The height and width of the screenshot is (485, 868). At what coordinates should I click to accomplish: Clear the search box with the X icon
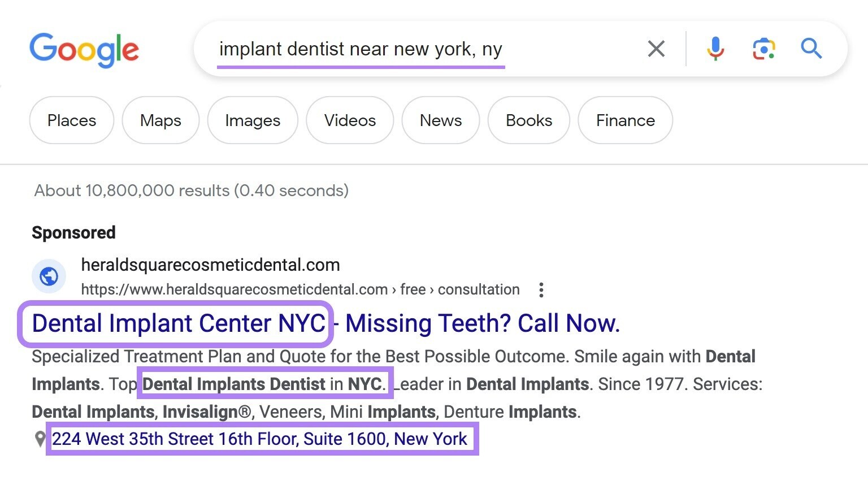click(656, 49)
